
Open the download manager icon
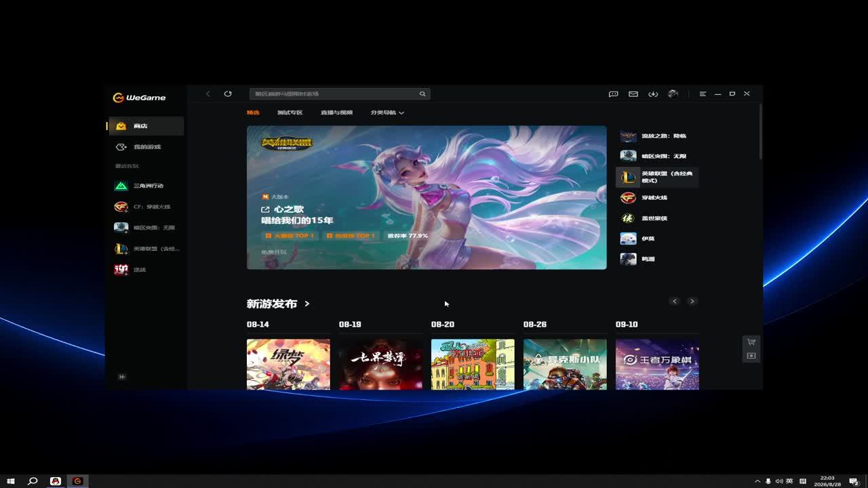point(653,94)
